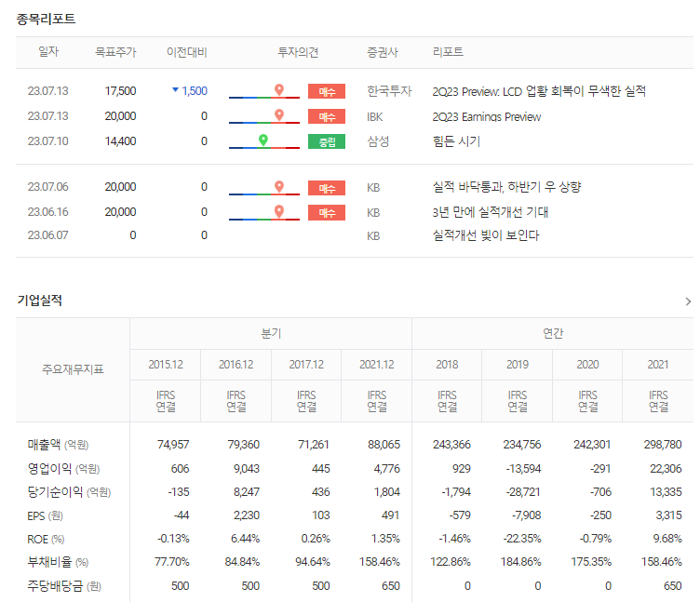The image size is (700, 602).
Task: Click the 2021 ROE value 9.68%
Action: pos(667,539)
